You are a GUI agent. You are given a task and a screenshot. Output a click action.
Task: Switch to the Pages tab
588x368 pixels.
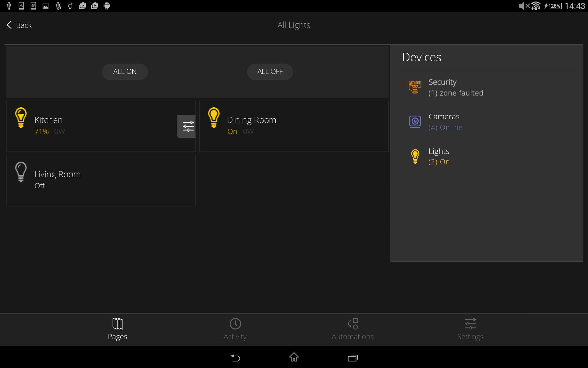click(x=118, y=330)
